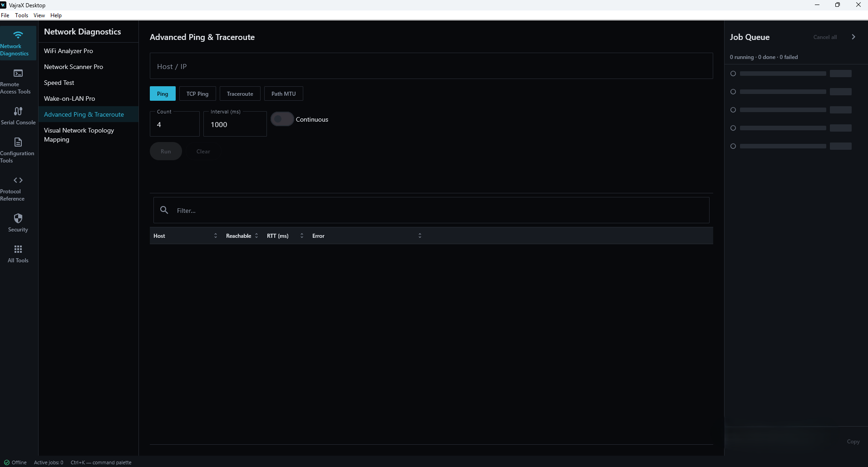Open the Tools menu
Viewport: 868px width, 467px height.
(x=21, y=15)
